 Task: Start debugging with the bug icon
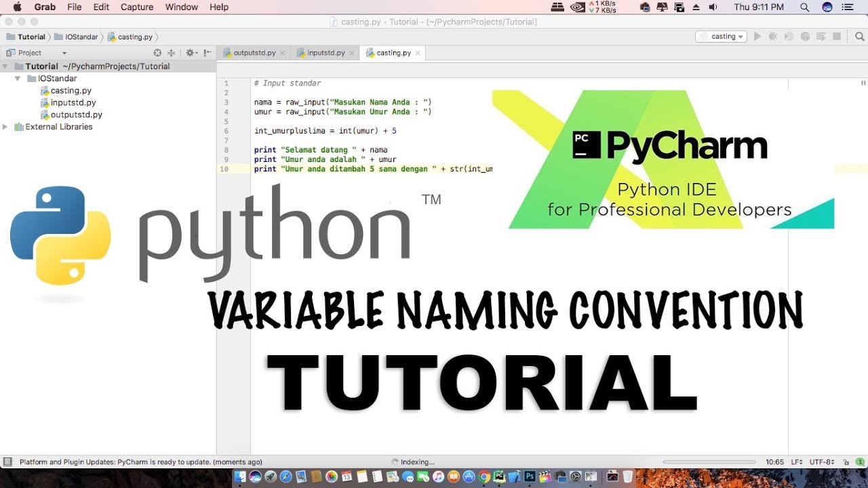(773, 37)
